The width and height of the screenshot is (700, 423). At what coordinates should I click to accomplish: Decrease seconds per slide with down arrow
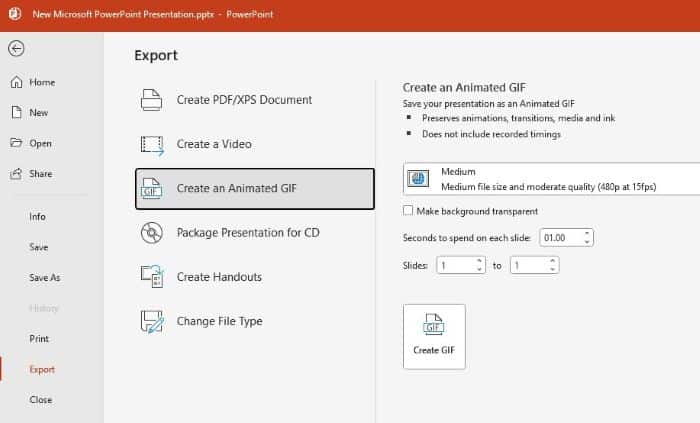(587, 242)
